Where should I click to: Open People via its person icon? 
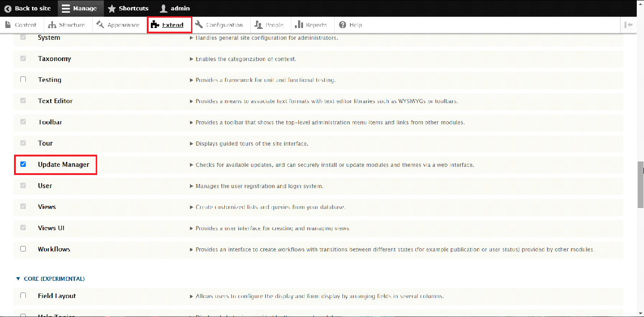click(258, 25)
